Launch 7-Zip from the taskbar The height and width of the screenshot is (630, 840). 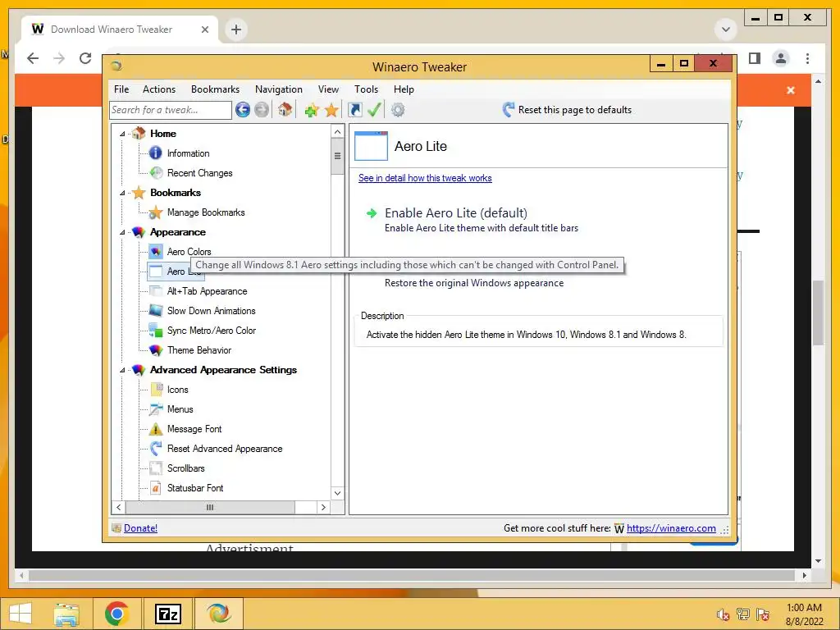167,614
